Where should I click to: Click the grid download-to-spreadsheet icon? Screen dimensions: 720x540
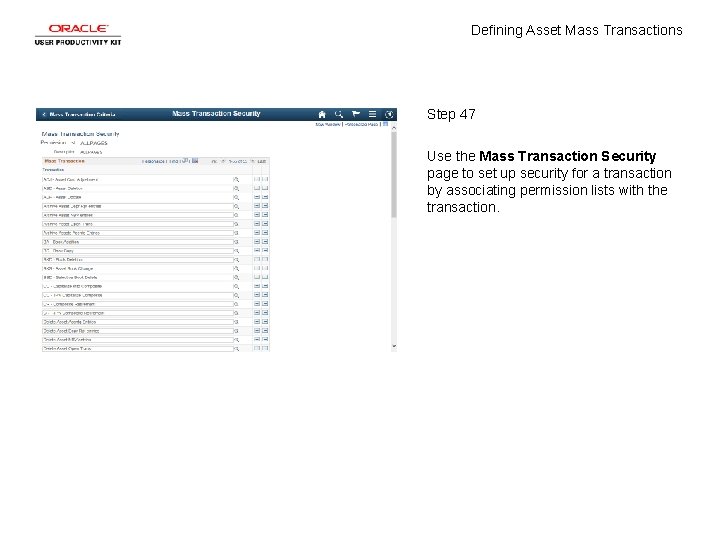point(195,161)
